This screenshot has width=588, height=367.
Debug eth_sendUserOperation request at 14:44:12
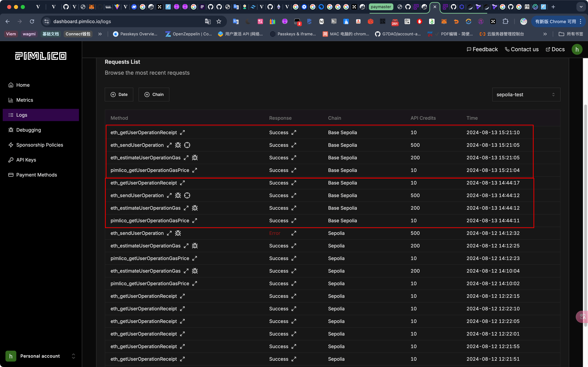pyautogui.click(x=178, y=195)
